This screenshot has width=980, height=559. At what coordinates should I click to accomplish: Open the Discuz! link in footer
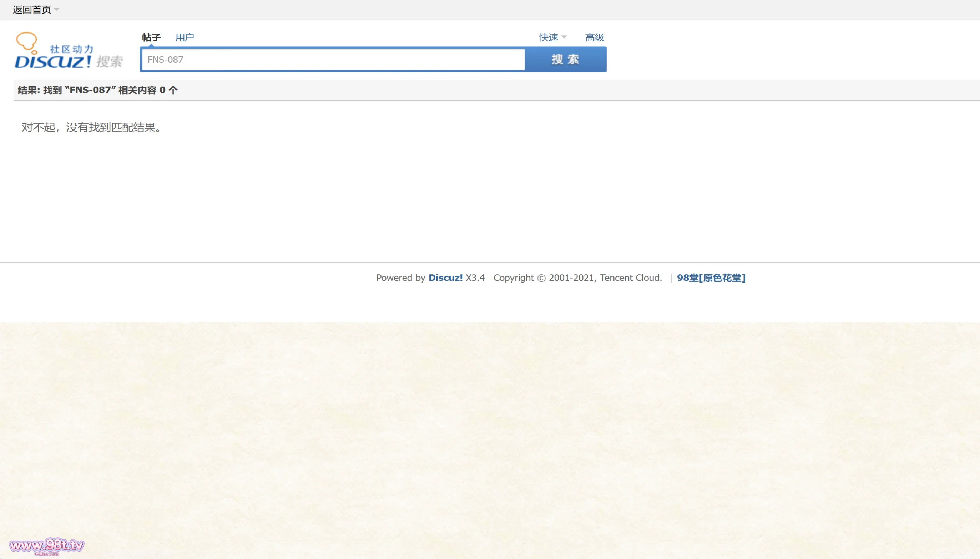point(445,278)
